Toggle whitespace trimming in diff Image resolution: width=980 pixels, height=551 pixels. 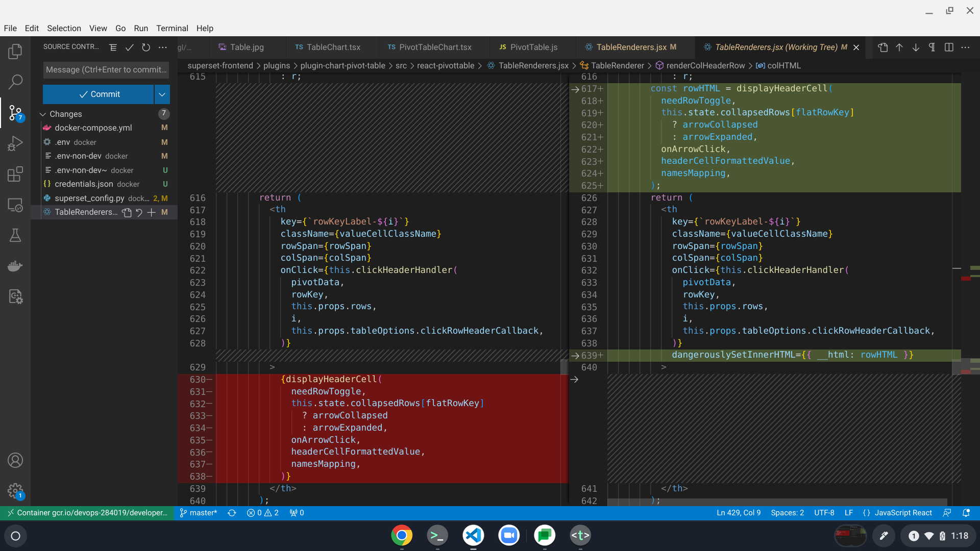[x=932, y=47]
